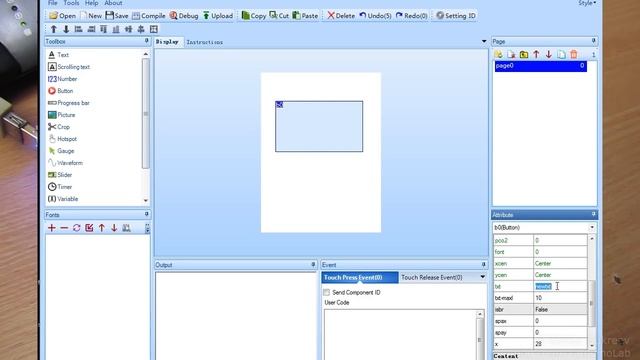
Task: Upload the project to the display
Action: 218,16
